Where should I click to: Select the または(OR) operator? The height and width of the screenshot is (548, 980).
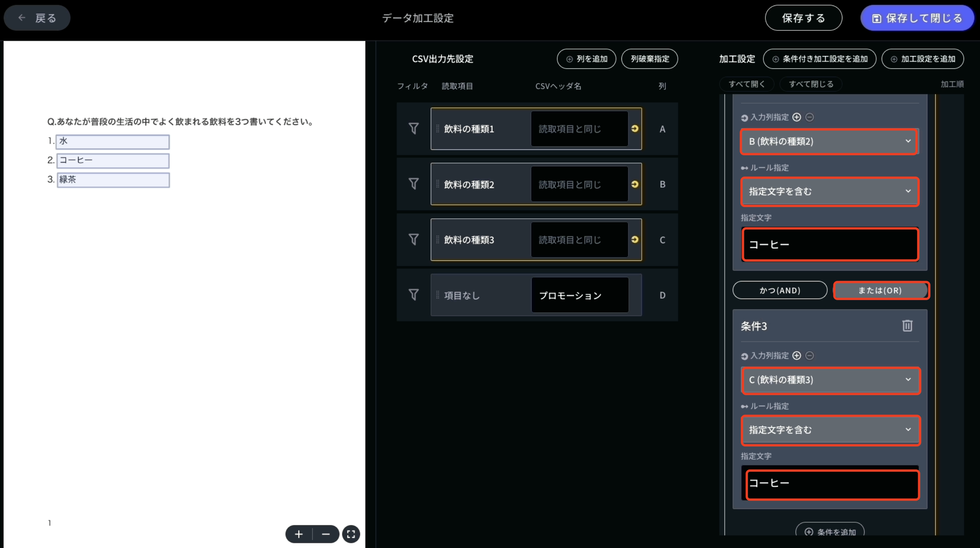click(x=881, y=290)
